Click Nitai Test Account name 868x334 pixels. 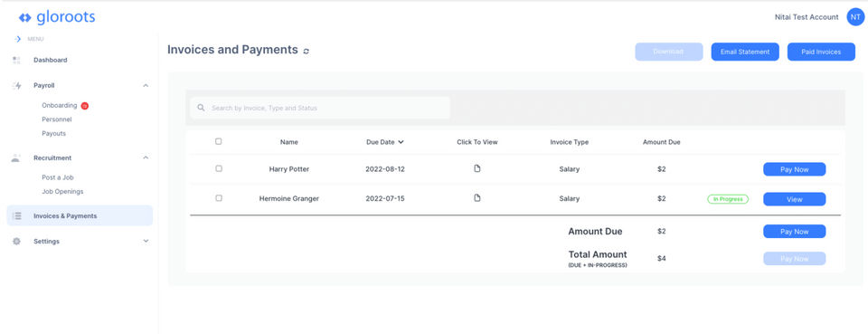tap(807, 17)
